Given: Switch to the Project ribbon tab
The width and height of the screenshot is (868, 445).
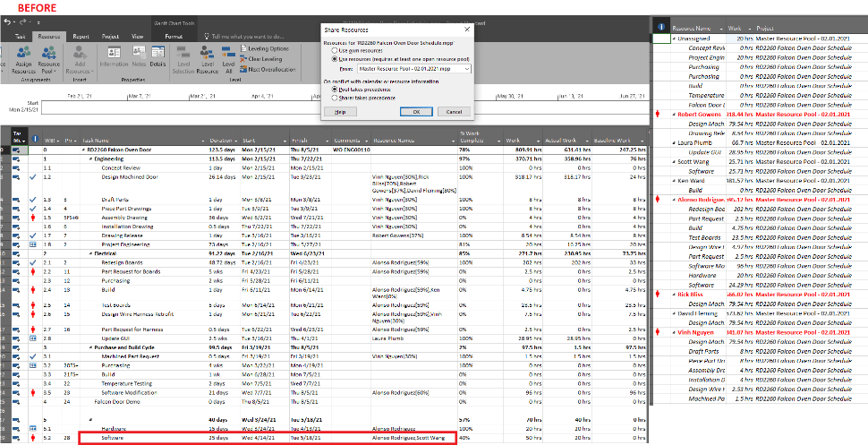Looking at the screenshot, I should 110,37.
